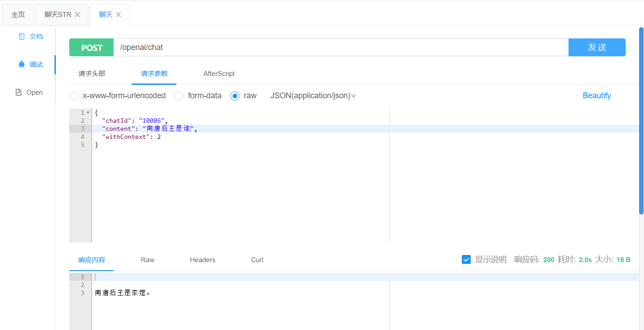
Task: Click the right-side vertical scrollbar
Action: pyautogui.click(x=641, y=121)
